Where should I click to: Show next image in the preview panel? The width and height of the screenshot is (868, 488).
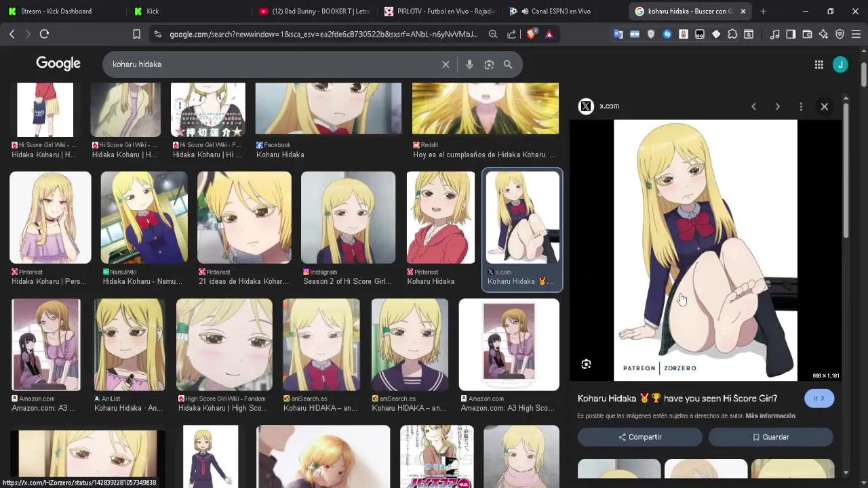[x=777, y=106]
